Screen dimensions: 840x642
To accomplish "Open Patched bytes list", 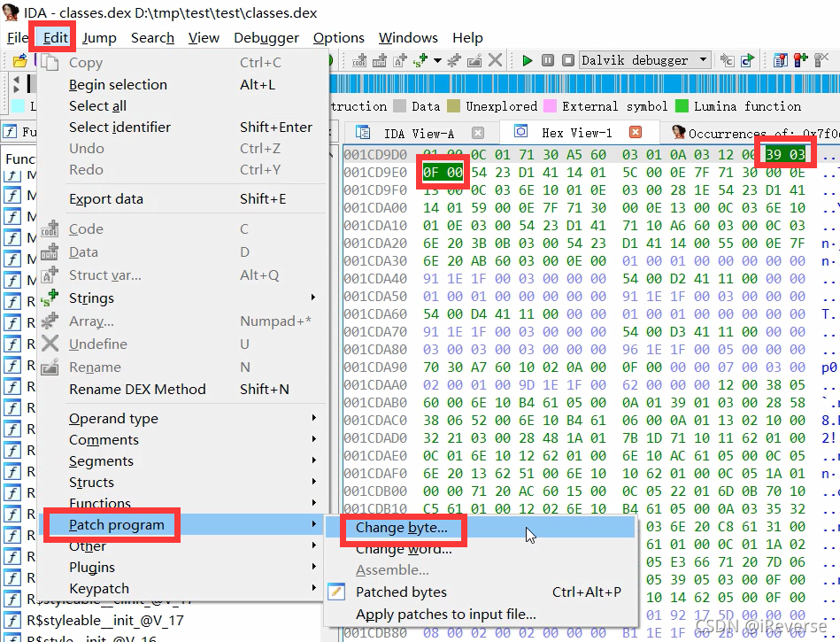I will tap(480, 592).
